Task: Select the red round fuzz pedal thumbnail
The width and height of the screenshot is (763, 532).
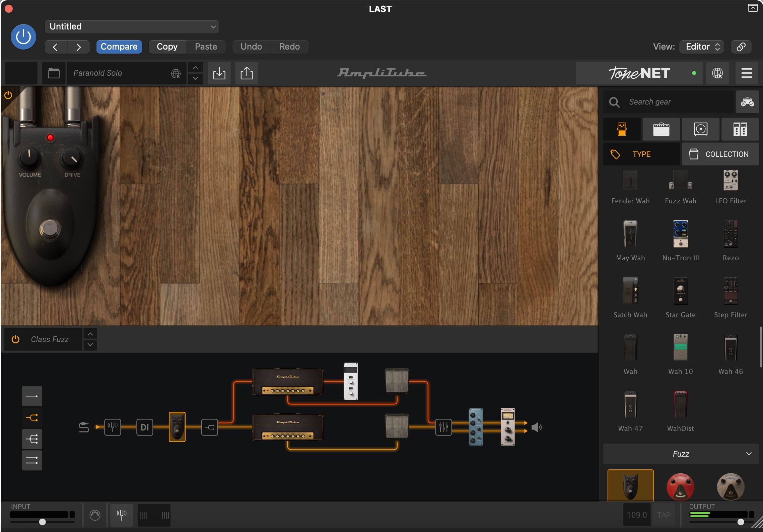Action: coord(681,486)
